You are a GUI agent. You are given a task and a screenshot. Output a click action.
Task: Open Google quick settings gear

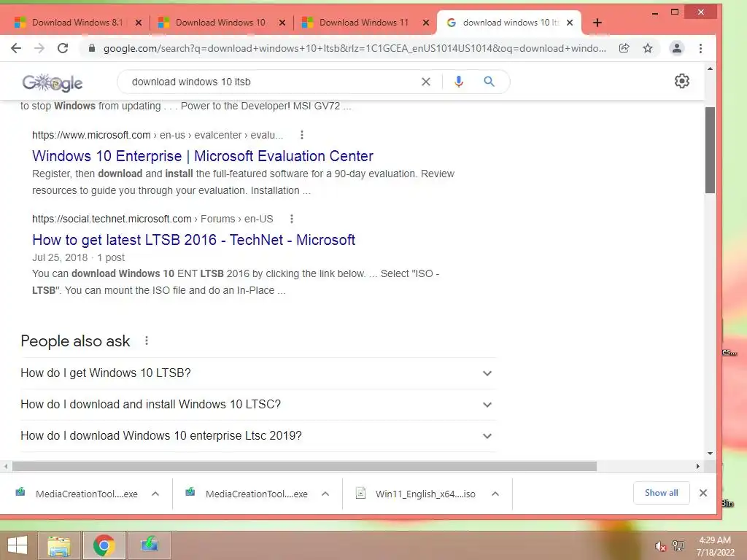coord(682,81)
